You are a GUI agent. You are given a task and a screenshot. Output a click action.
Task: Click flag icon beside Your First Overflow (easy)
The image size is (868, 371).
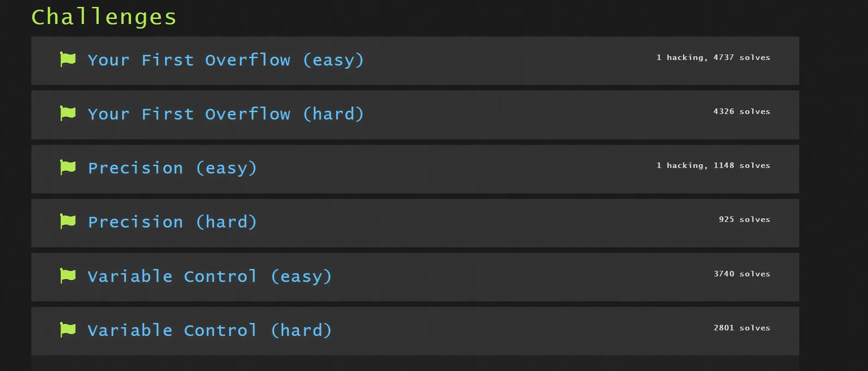tap(68, 60)
